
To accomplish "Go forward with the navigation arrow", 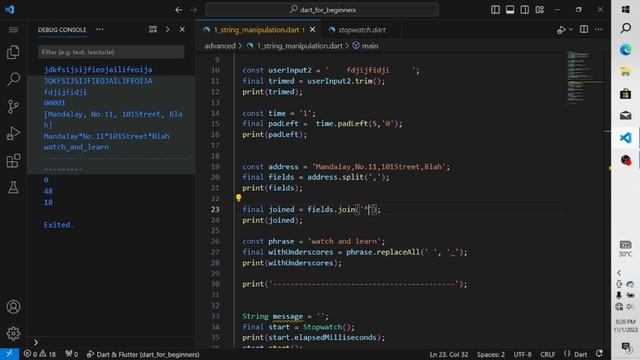I will point(193,10).
